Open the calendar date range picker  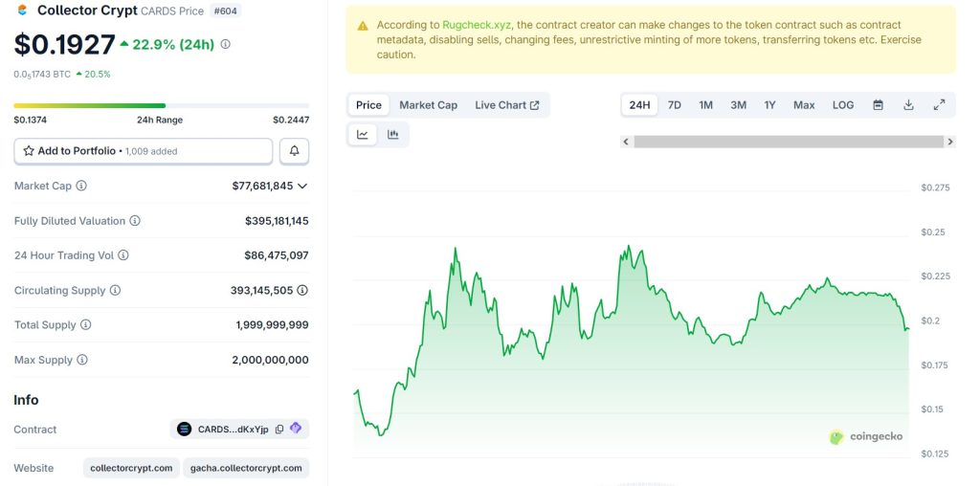[878, 105]
